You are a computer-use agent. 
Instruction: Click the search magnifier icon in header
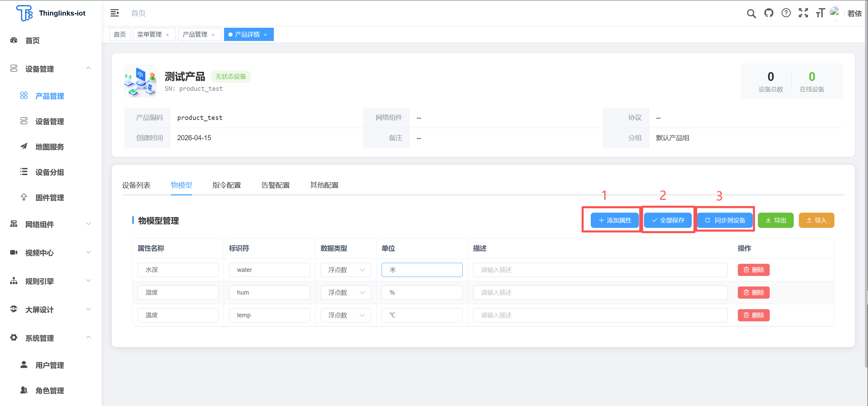point(751,14)
